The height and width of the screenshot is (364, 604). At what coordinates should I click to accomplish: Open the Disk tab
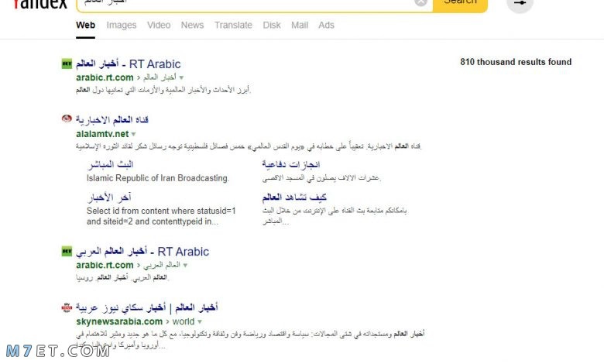tap(272, 25)
